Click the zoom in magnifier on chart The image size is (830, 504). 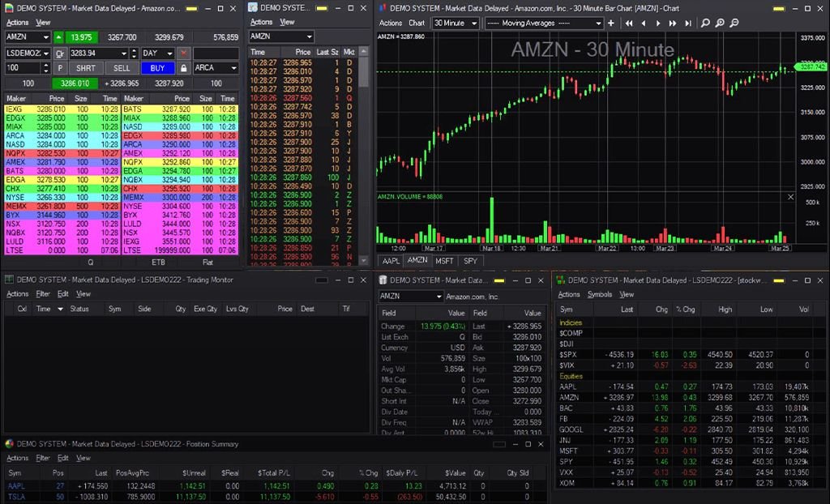point(721,23)
